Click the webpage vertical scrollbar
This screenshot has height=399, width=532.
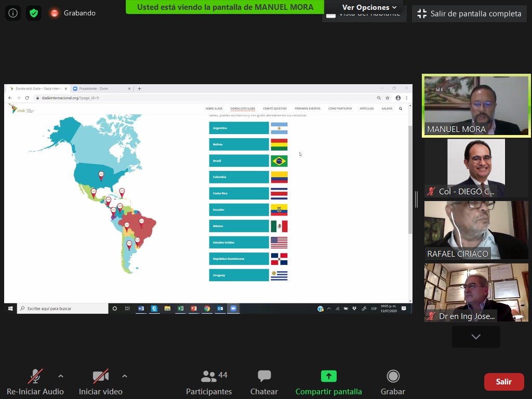(410, 179)
